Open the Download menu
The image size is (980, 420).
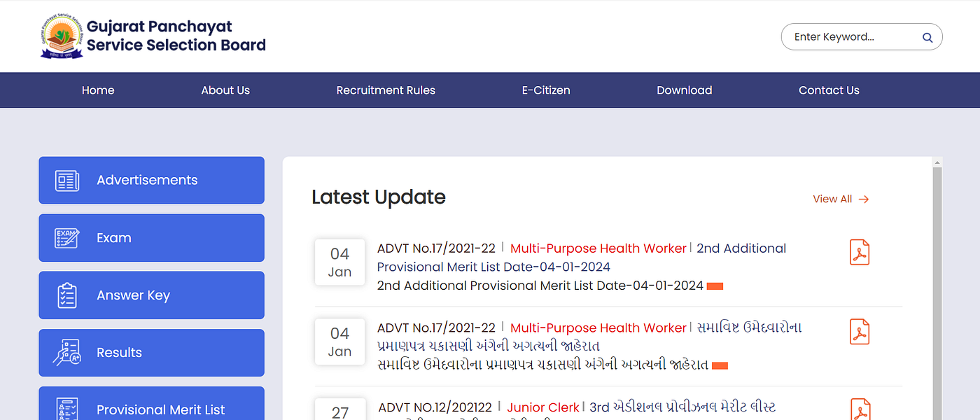pyautogui.click(x=685, y=90)
